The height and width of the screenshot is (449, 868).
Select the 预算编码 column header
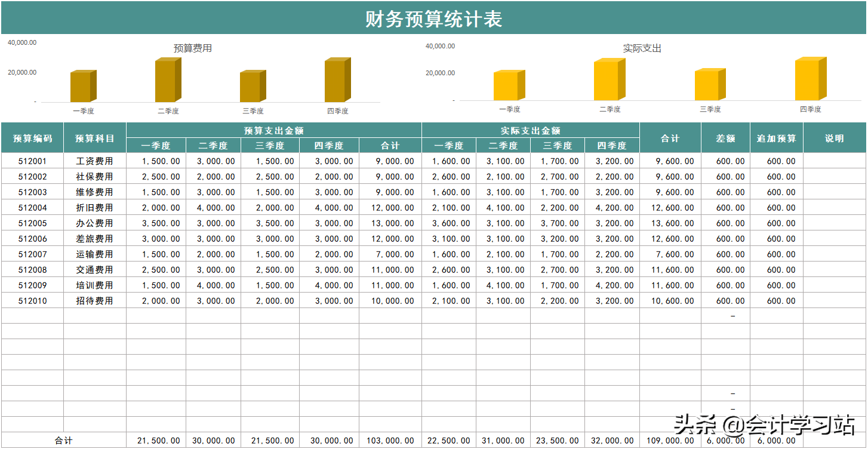pyautogui.click(x=32, y=138)
